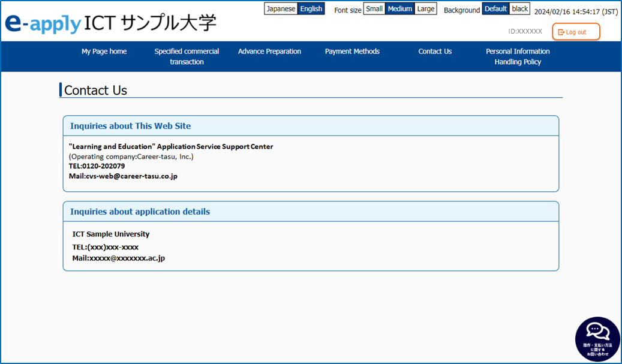Viewport: 622px width, 364px height.
Task: Click the Contact Us page heading
Action: pos(95,91)
